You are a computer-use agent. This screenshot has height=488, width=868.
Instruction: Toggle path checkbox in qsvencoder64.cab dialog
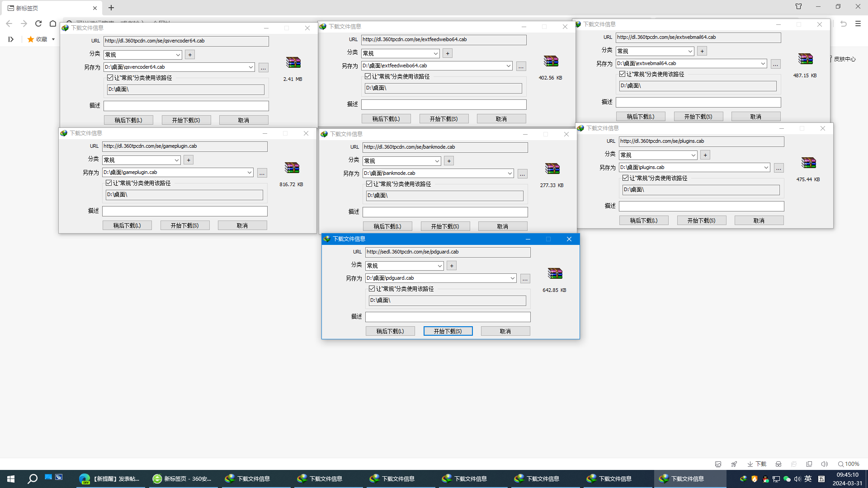click(x=110, y=78)
